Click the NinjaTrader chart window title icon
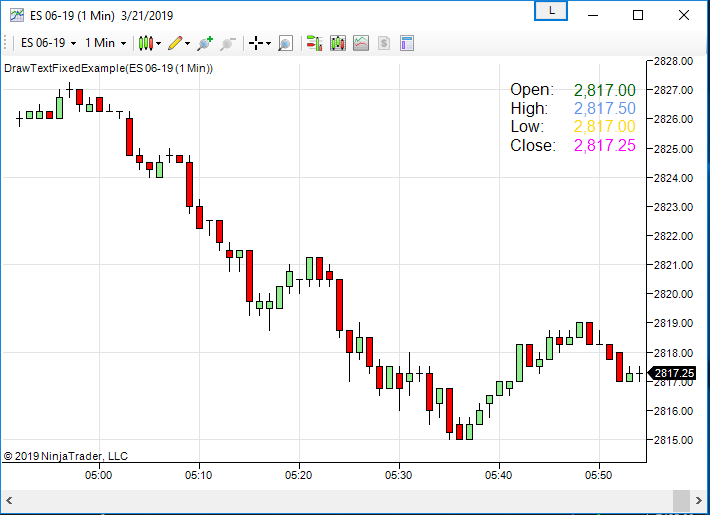Viewport: 710px width, 515px height. pos(17,15)
